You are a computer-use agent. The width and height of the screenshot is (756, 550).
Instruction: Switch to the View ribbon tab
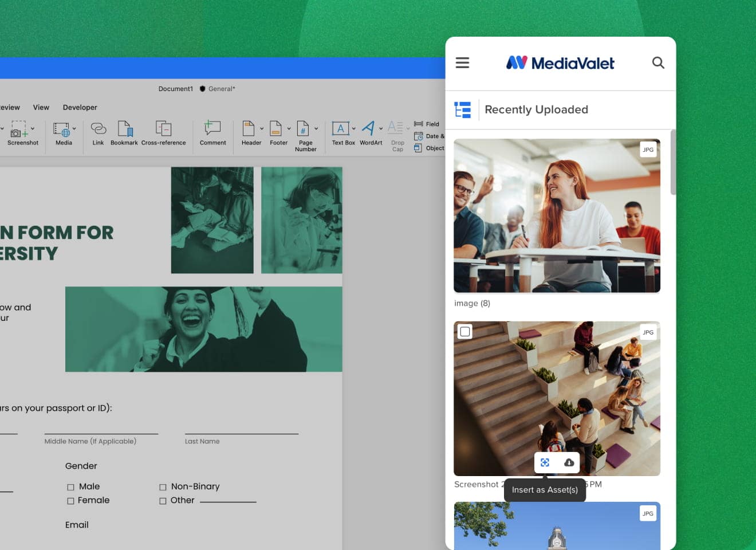tap(41, 107)
